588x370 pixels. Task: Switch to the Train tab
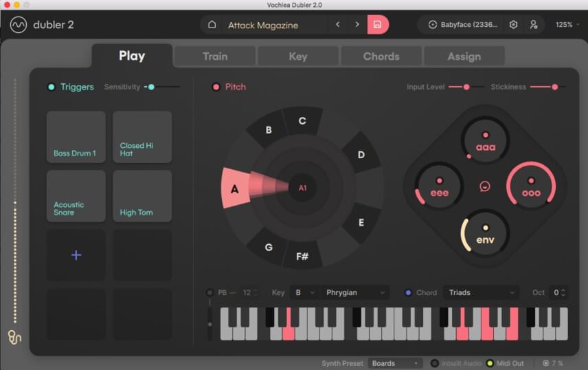point(215,56)
